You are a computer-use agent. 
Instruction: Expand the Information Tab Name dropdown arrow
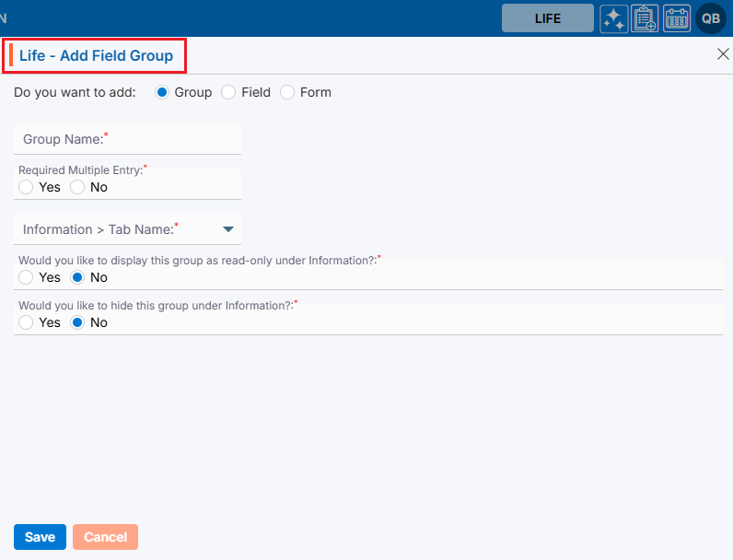click(x=228, y=229)
